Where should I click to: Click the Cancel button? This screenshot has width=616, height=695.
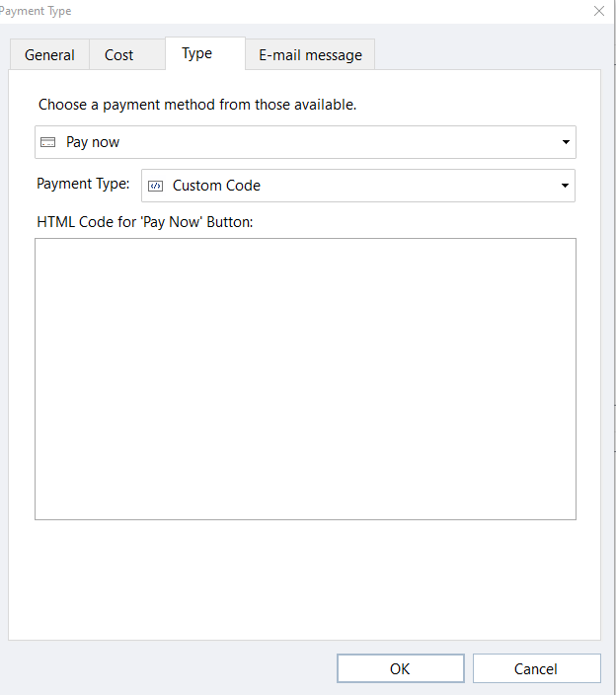tap(537, 668)
